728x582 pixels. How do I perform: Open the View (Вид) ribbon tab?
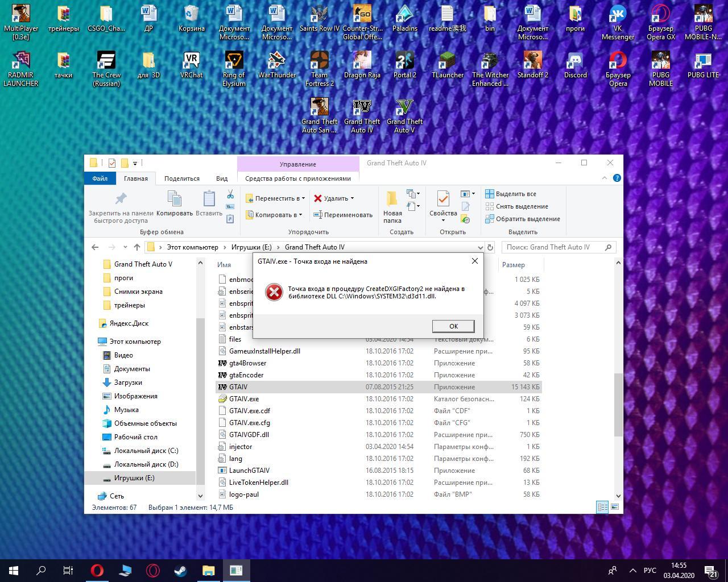(x=222, y=178)
